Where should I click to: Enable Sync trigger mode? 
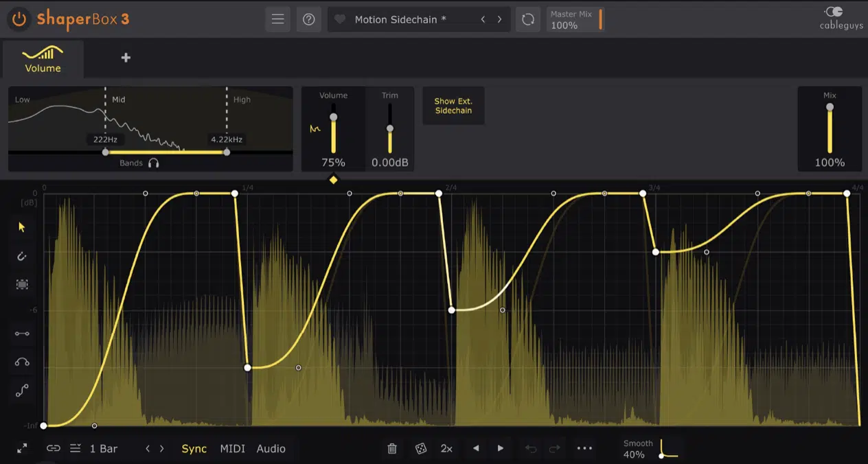(x=194, y=449)
